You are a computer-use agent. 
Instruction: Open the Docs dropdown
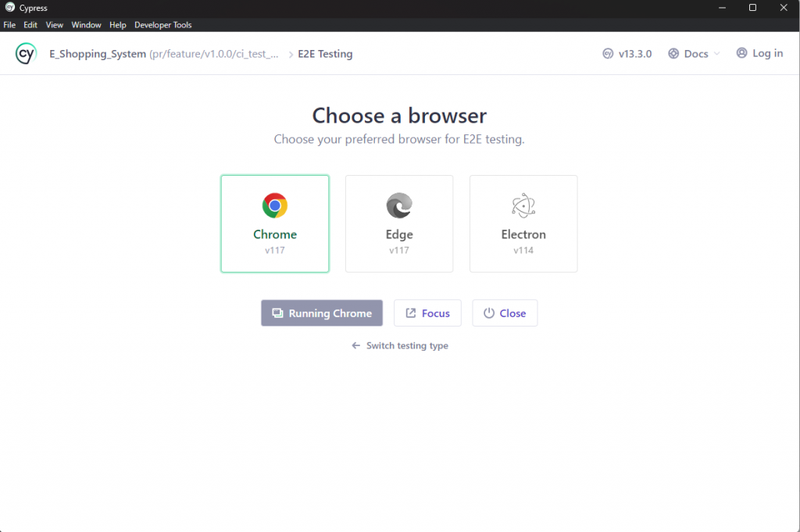[x=694, y=54]
